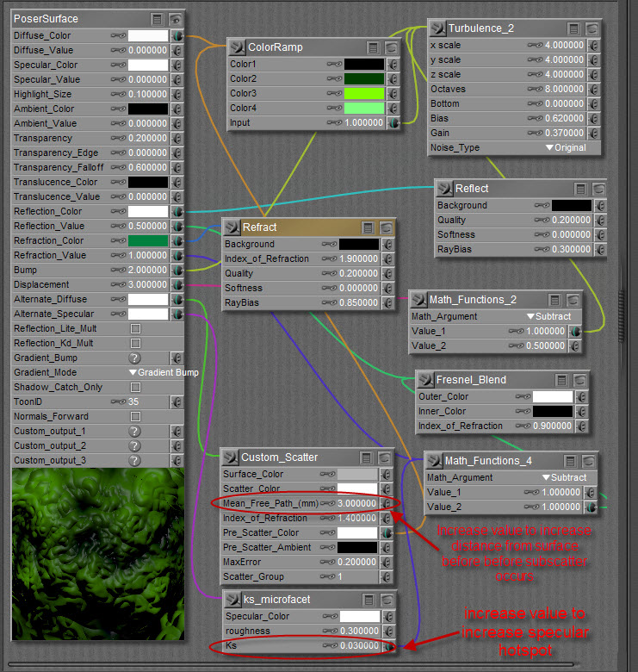Enable the Reflection_Lite_Mult checkbox
This screenshot has height=672, width=638.
tap(136, 329)
